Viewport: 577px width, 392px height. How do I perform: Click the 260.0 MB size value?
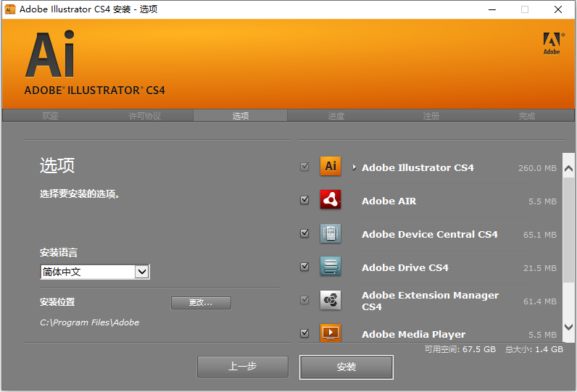point(537,168)
